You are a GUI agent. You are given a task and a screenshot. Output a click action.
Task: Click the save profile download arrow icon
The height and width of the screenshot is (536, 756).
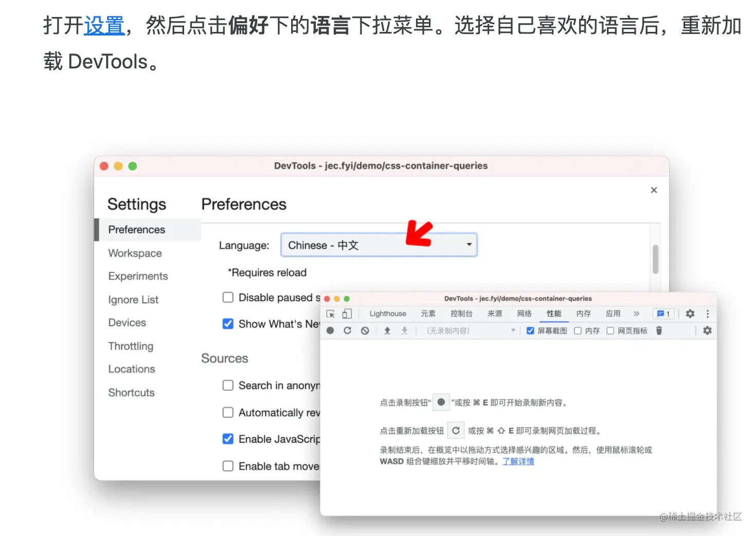coord(405,331)
